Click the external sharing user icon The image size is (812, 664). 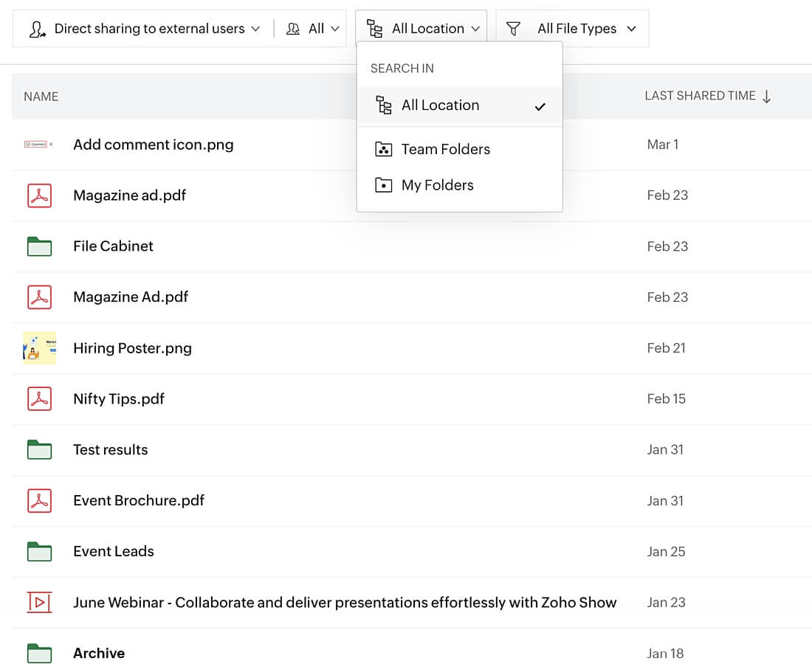(37, 29)
